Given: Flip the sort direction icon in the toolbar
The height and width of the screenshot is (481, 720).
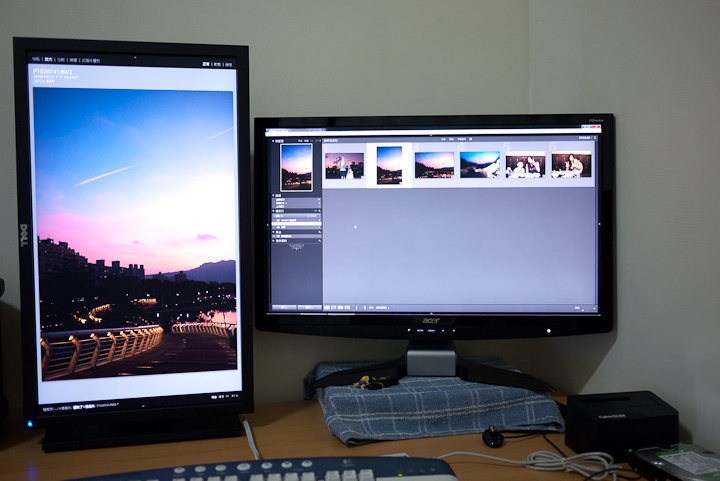Looking at the screenshot, I should pyautogui.click(x=365, y=308).
